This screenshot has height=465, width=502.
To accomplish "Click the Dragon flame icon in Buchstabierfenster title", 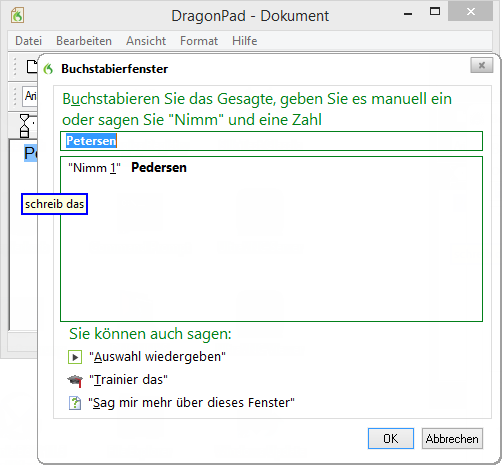I will [x=49, y=69].
